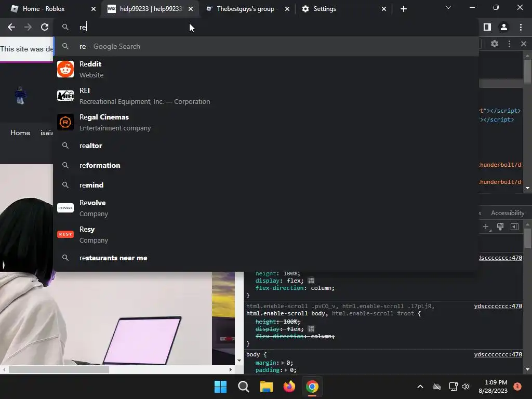Open the Accessibility tab in DevTools
The height and width of the screenshot is (399, 532).
(x=508, y=213)
